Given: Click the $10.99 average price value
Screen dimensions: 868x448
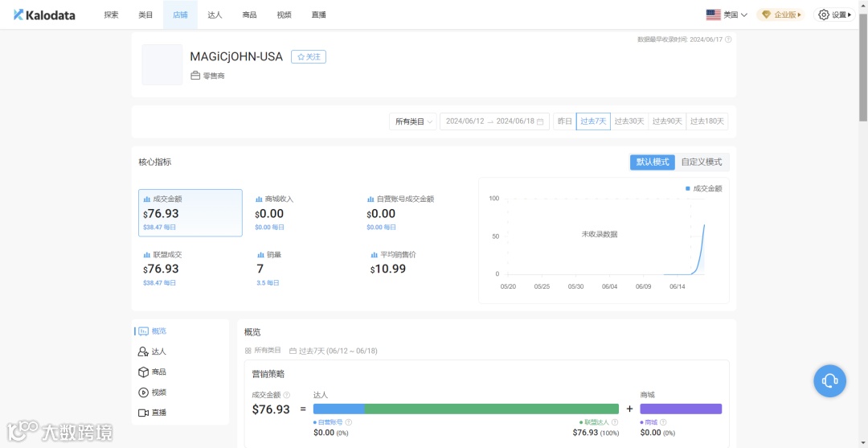Looking at the screenshot, I should point(388,269).
